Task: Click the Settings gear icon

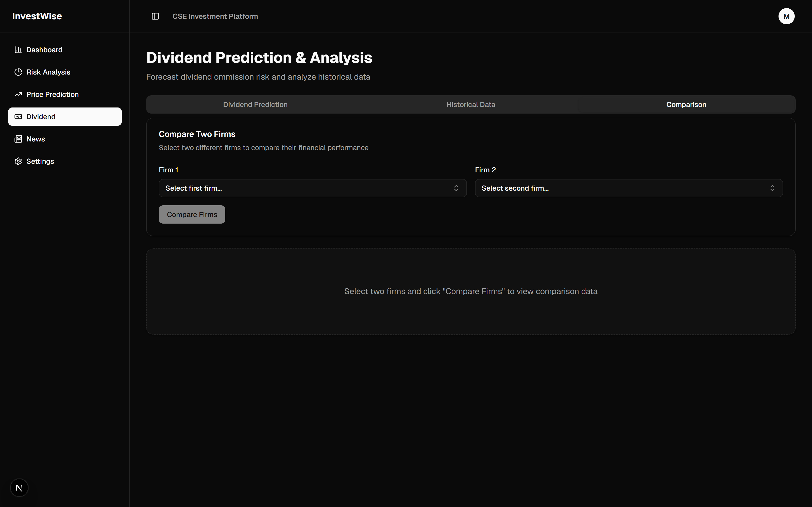Action: [18, 161]
